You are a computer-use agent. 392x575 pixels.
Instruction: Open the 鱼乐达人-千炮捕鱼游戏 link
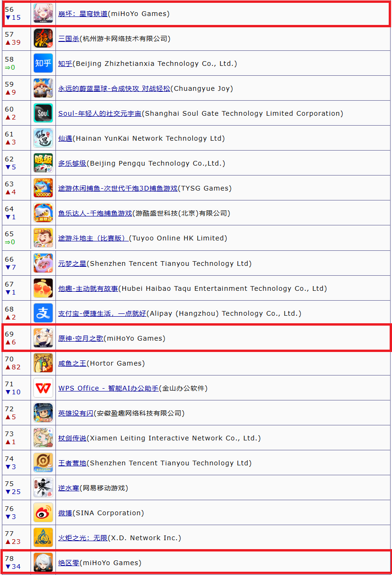[95, 213]
